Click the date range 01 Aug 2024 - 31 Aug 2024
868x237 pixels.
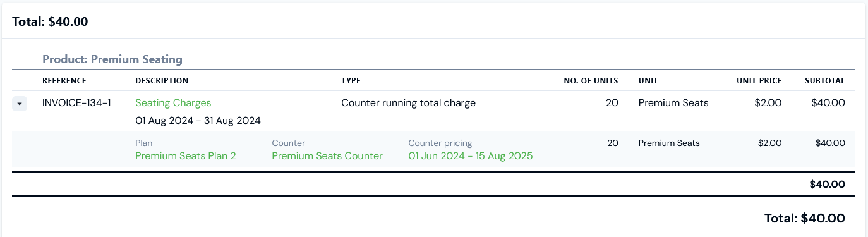click(x=198, y=120)
